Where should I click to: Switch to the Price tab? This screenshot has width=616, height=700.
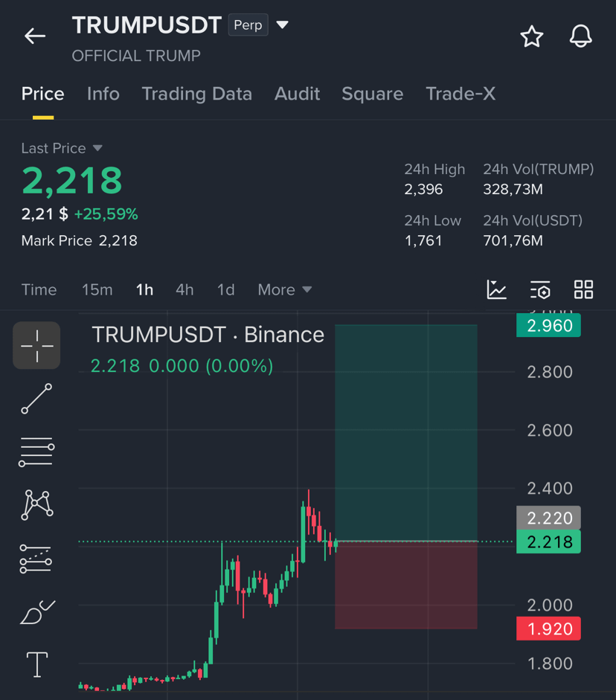(43, 94)
